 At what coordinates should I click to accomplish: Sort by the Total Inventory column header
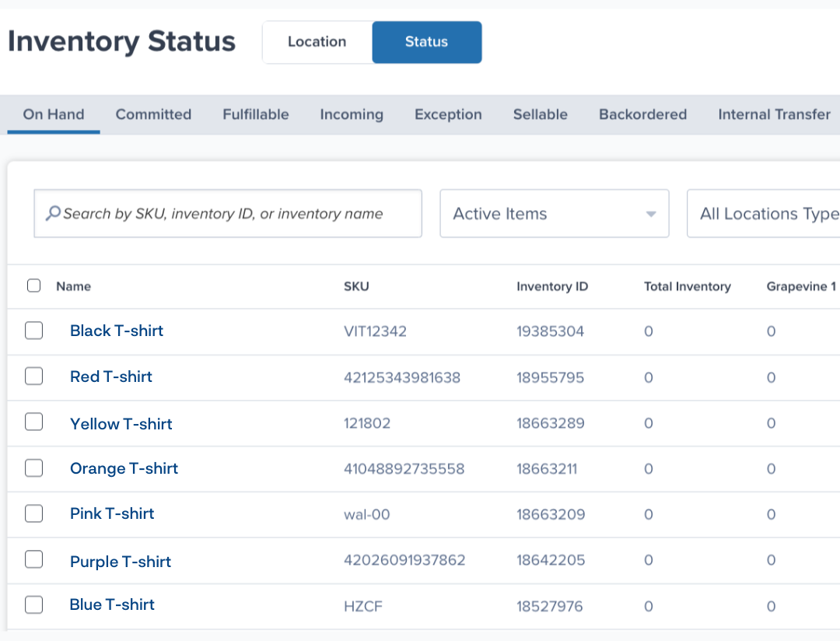coord(687,286)
